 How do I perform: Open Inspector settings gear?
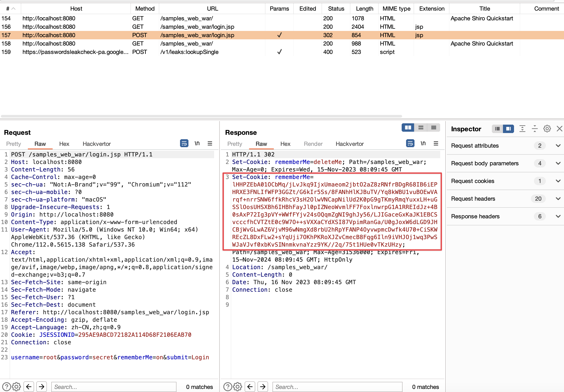[x=547, y=129]
